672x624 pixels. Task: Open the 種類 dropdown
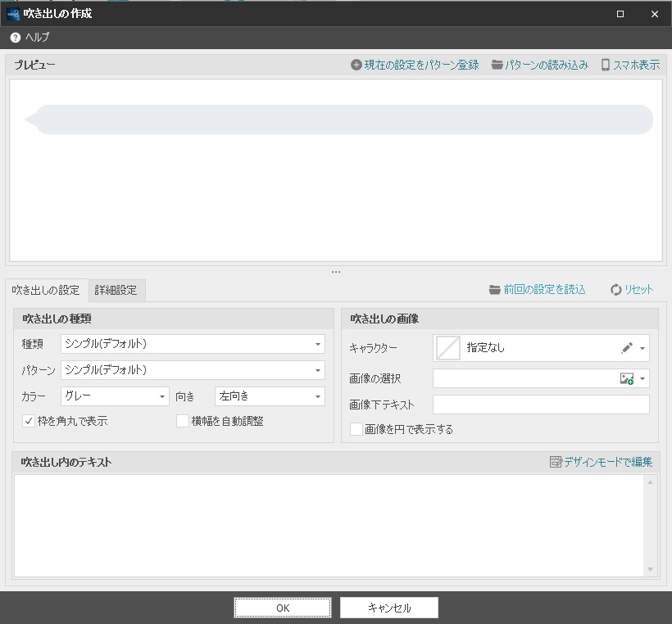pyautogui.click(x=193, y=344)
